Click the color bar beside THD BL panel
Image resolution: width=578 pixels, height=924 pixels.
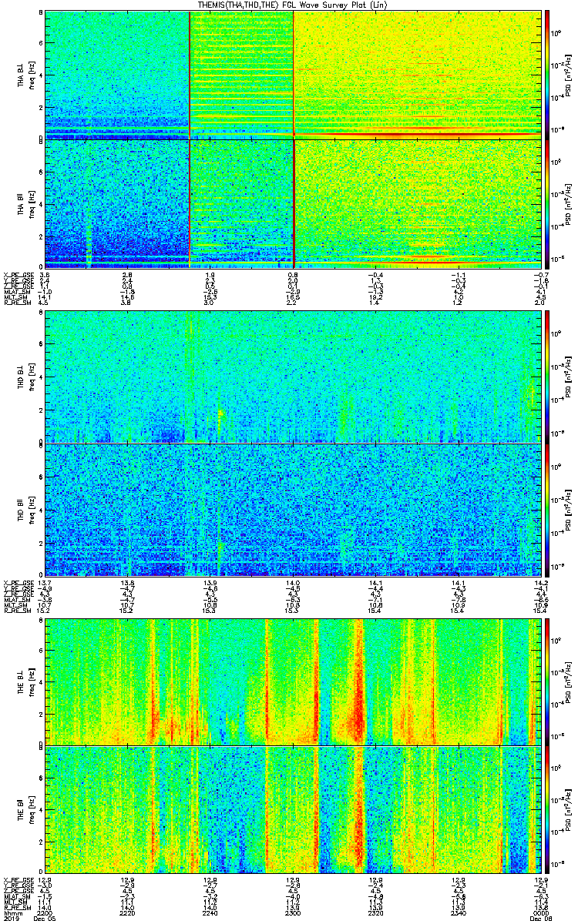(x=547, y=377)
